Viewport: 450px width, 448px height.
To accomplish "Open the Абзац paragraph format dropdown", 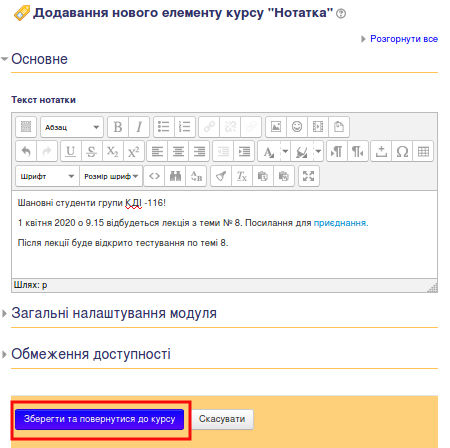I will coord(72,127).
